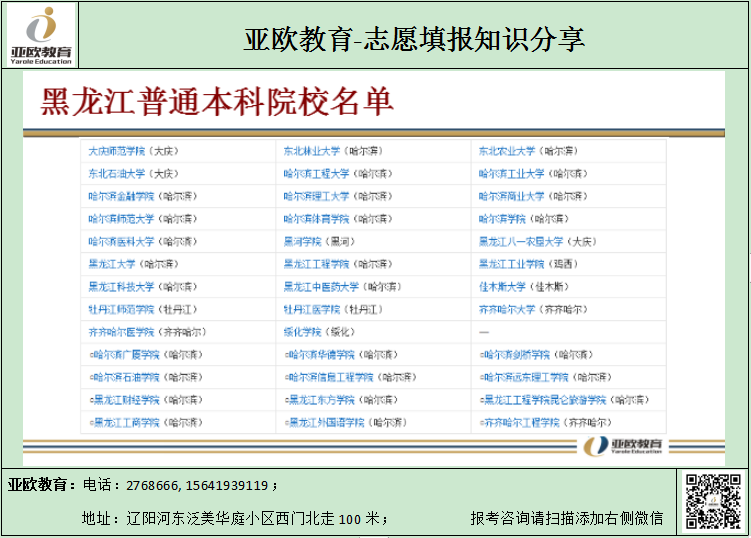This screenshot has width=751, height=538.
Task: Open the 大庆师范学院 link
Action: (116, 151)
